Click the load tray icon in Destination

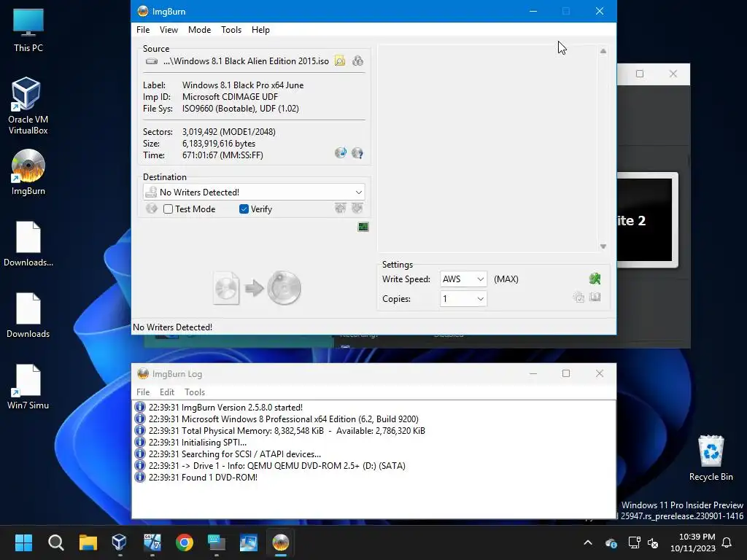[357, 208]
